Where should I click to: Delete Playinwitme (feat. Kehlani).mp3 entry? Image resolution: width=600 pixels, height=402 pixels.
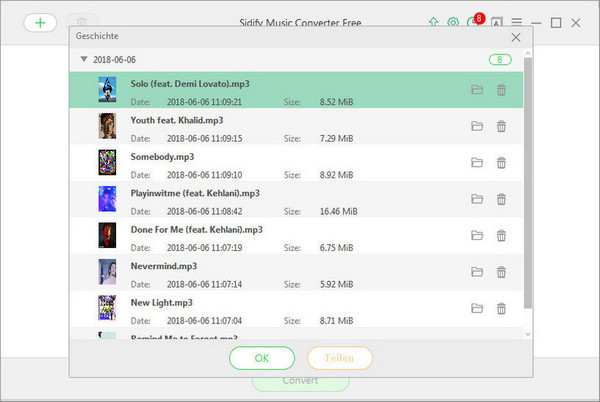click(501, 199)
